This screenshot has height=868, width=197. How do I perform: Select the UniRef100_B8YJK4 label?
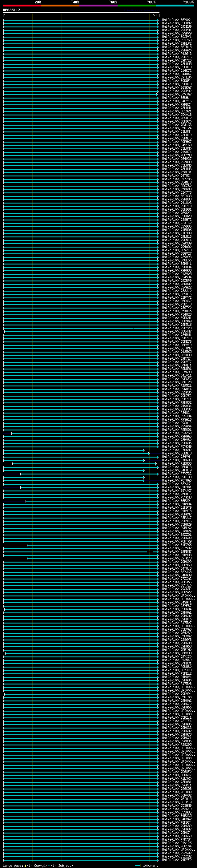(x=177, y=484)
